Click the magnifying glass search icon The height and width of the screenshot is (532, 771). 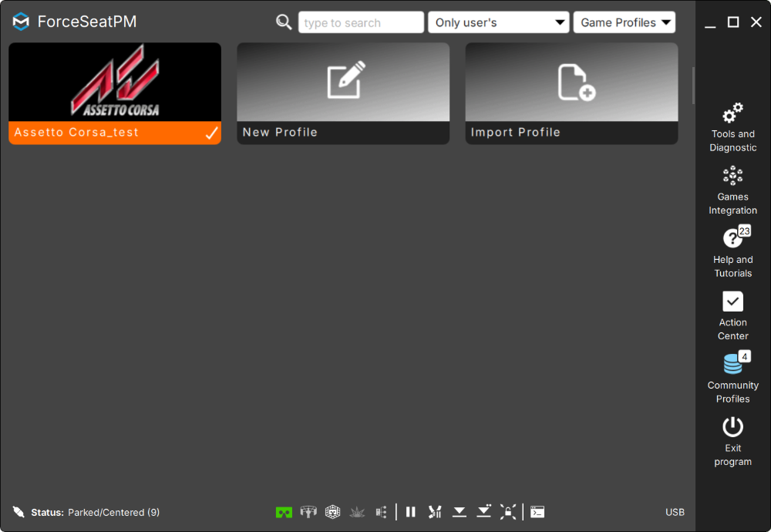click(x=284, y=22)
